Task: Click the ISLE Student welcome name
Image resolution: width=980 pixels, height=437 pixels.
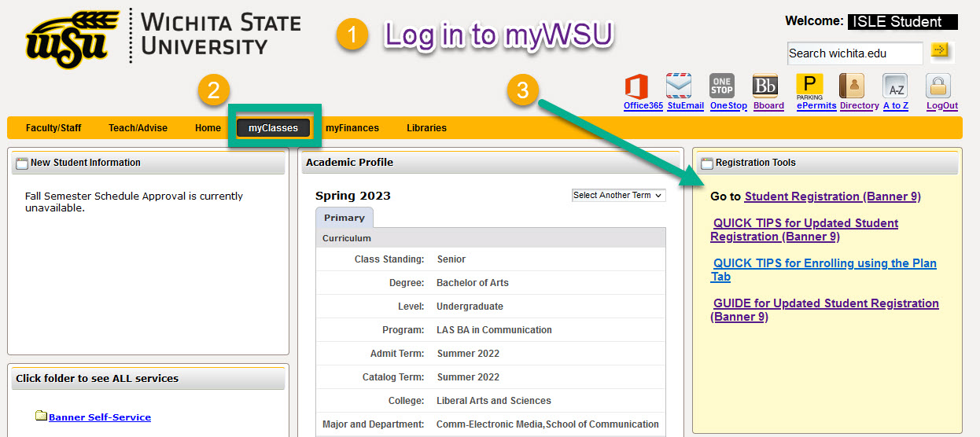Action: pyautogui.click(x=903, y=22)
